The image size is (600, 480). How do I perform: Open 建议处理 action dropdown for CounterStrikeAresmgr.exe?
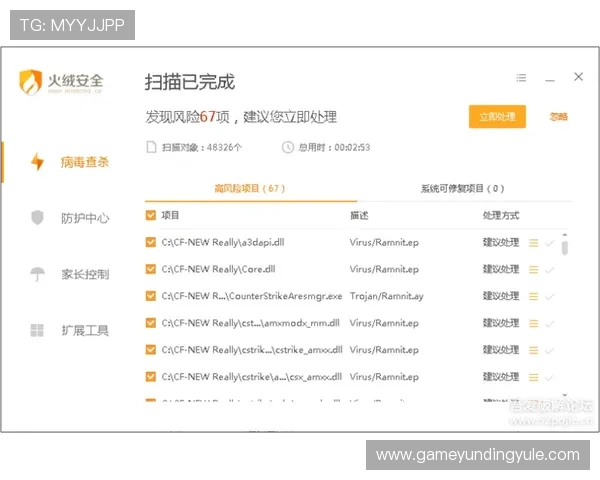point(501,296)
